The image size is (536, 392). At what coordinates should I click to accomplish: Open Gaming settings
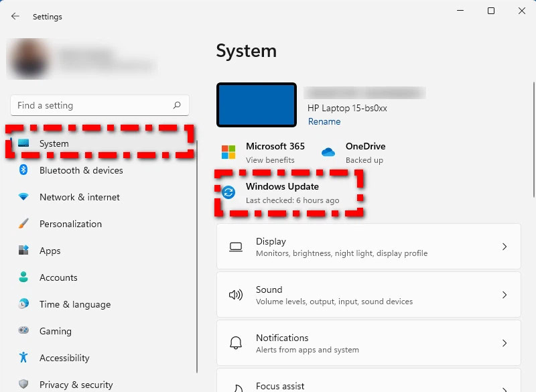click(99, 331)
